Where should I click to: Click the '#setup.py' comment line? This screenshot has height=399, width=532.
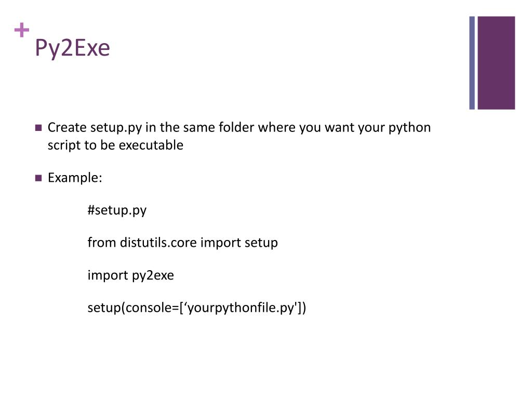pyautogui.click(x=117, y=210)
